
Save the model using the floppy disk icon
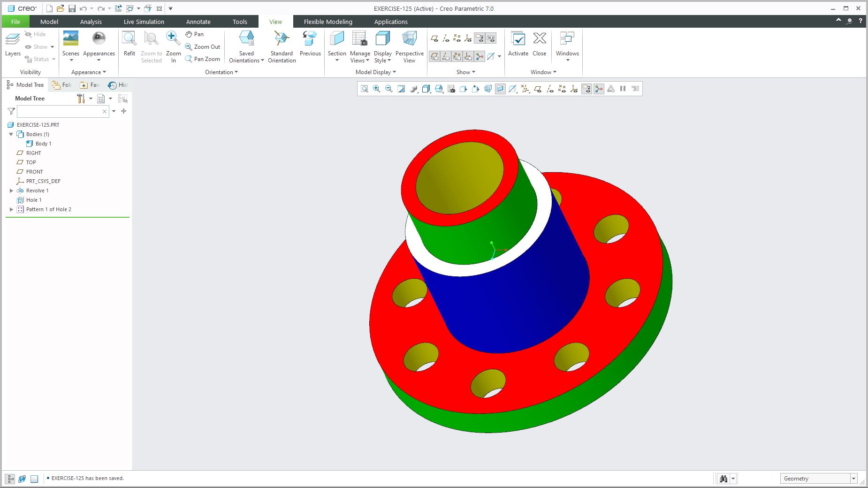[x=72, y=8]
